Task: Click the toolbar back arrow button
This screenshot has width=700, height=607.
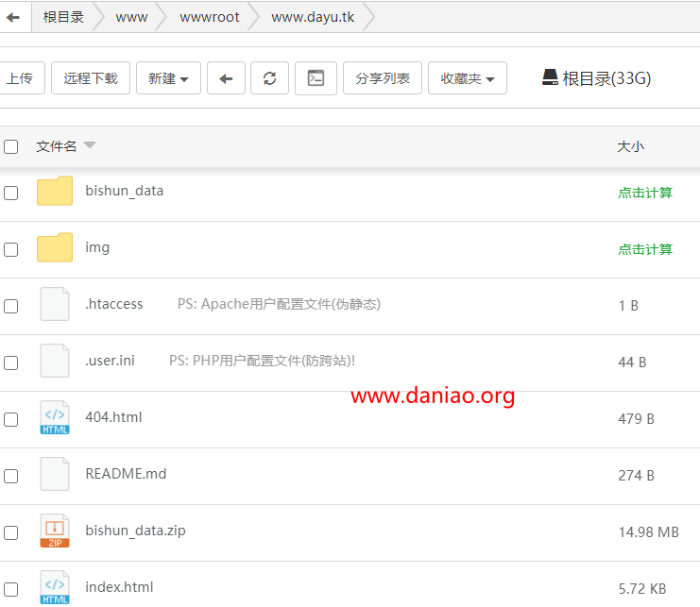Action: (226, 78)
